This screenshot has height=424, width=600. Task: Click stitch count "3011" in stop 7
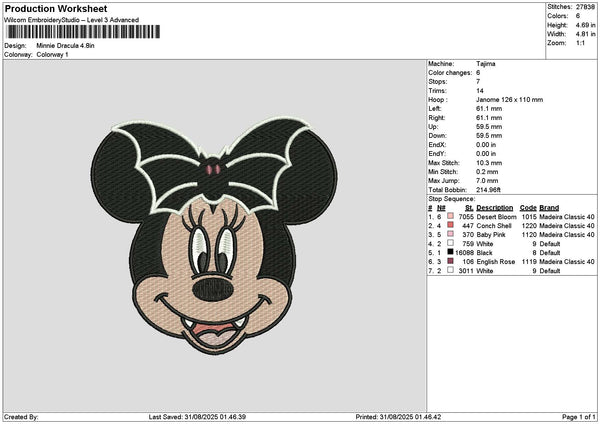pos(466,271)
